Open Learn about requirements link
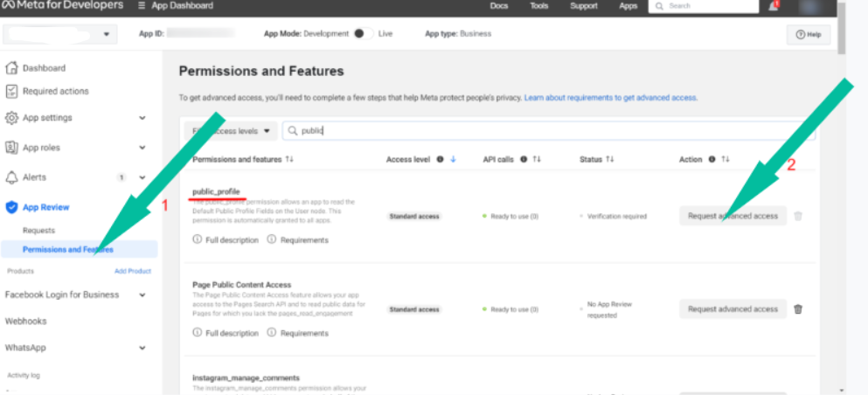This screenshot has width=868, height=395. tap(611, 98)
